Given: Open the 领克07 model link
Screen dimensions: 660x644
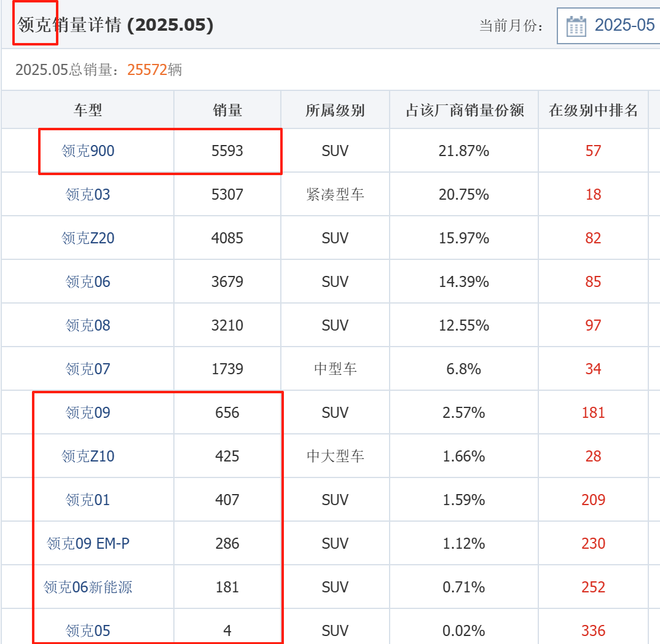Looking at the screenshot, I should 88,369.
